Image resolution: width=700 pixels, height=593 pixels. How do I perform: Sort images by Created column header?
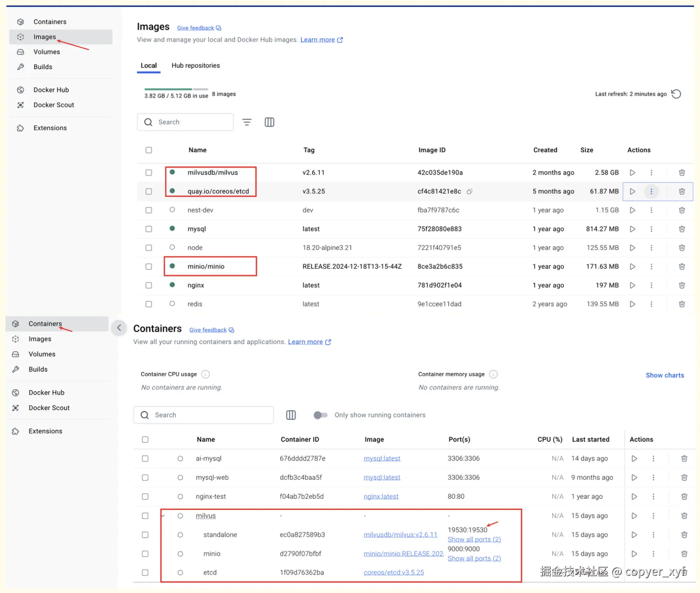545,150
